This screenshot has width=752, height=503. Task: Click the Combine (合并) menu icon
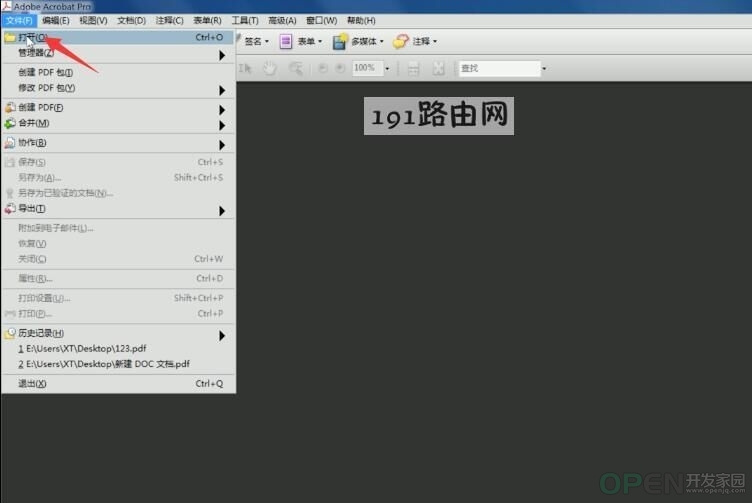pyautogui.click(x=10, y=123)
